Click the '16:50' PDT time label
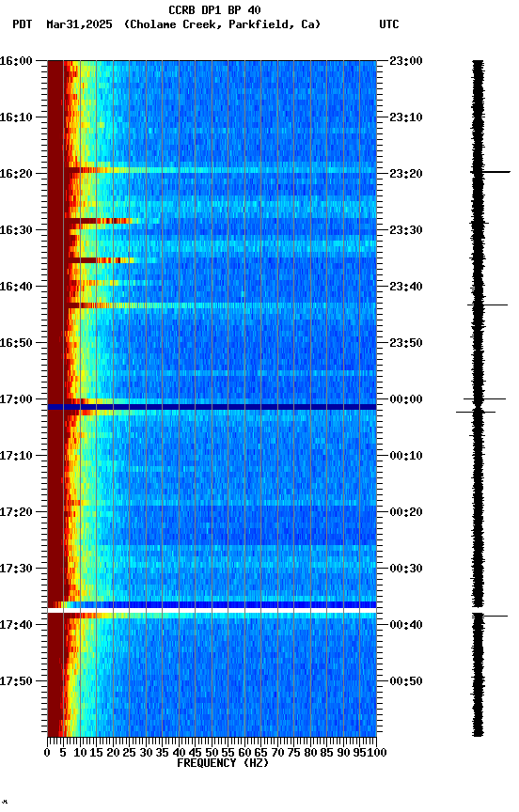 tap(16, 343)
